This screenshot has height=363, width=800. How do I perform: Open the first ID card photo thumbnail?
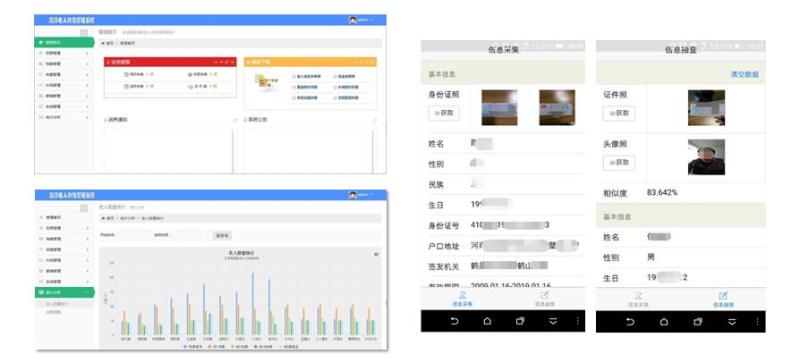coord(499,108)
